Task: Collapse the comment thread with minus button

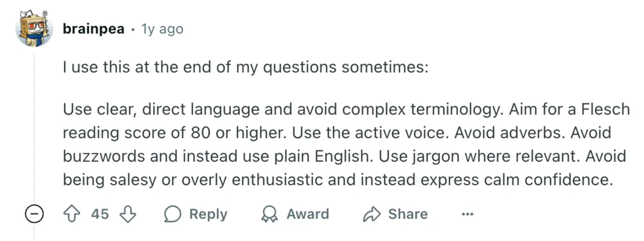Action: 34,214
